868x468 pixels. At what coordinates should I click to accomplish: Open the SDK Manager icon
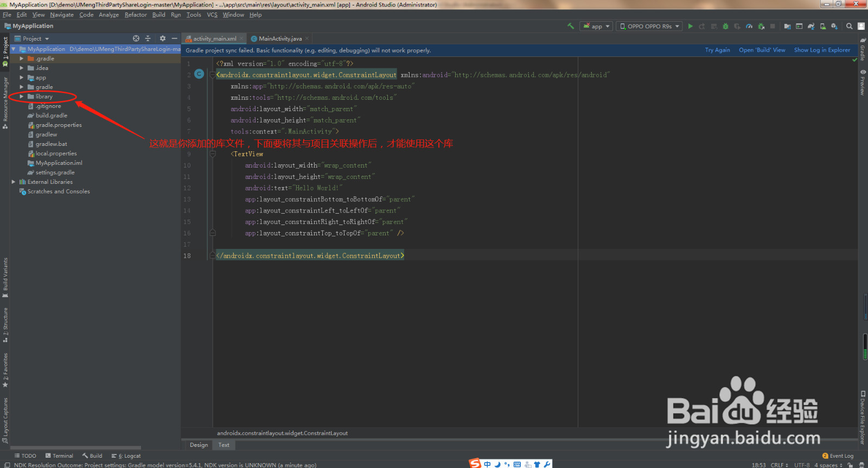pos(834,26)
